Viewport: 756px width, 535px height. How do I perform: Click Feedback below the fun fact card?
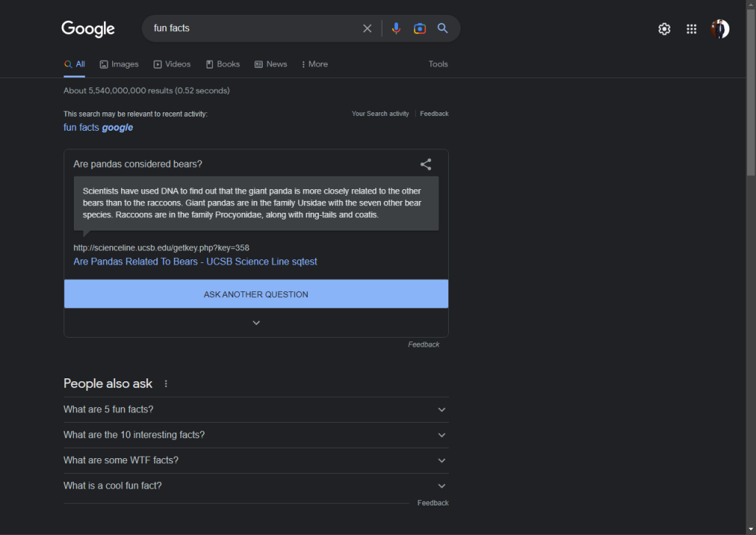pyautogui.click(x=423, y=344)
